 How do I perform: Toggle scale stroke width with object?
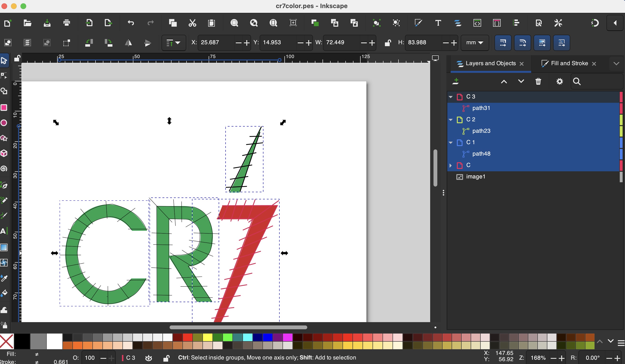tap(503, 43)
